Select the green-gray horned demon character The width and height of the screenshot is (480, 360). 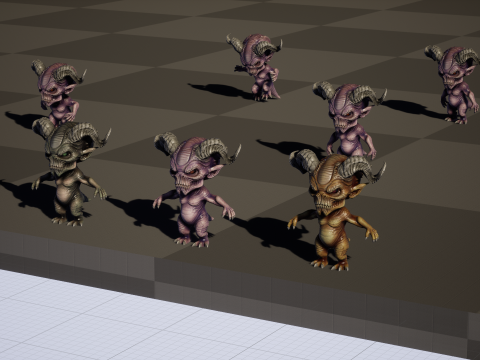click(x=70, y=173)
